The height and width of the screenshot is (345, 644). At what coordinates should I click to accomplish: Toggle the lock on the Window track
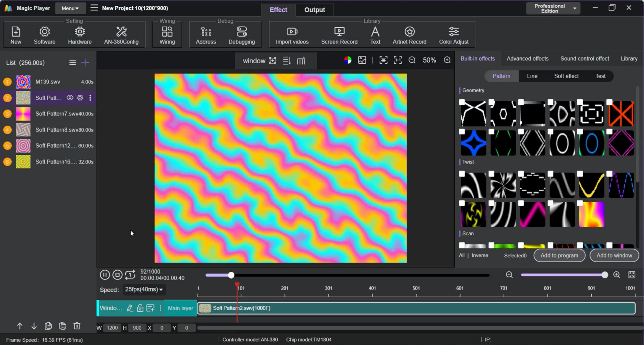tap(140, 308)
